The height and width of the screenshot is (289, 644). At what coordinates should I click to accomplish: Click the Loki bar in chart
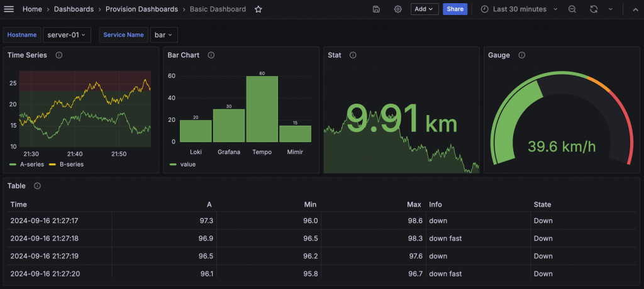pos(196,131)
